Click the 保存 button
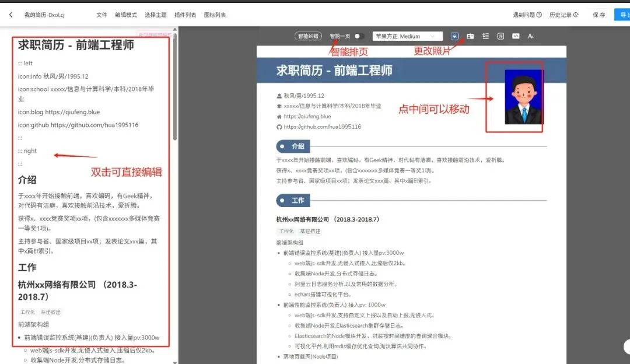Image resolution: width=630 pixels, height=364 pixels. pos(598,15)
